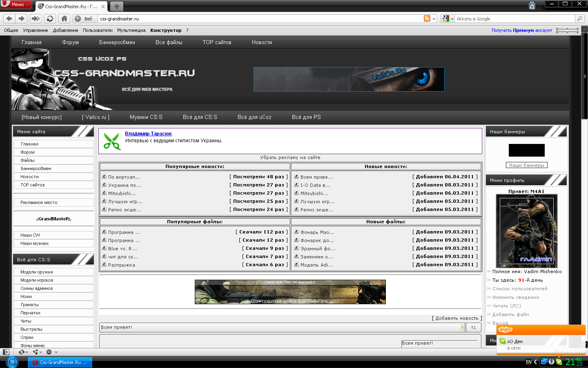588x368 pixels.
Task: Click Убрать рекламу на сайте
Action: click(x=290, y=157)
